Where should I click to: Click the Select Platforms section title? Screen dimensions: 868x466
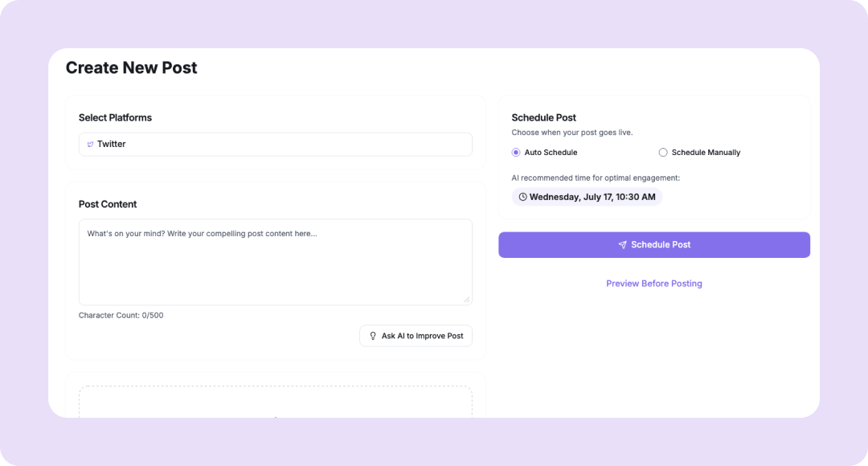click(x=115, y=118)
